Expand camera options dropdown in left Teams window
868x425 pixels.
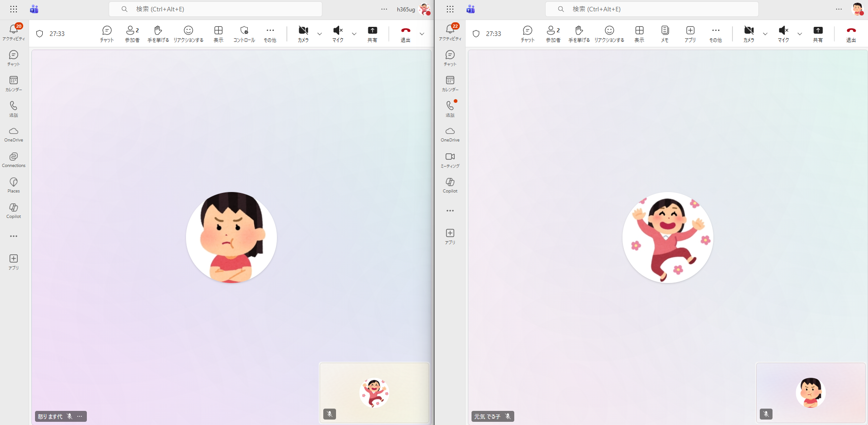320,34
